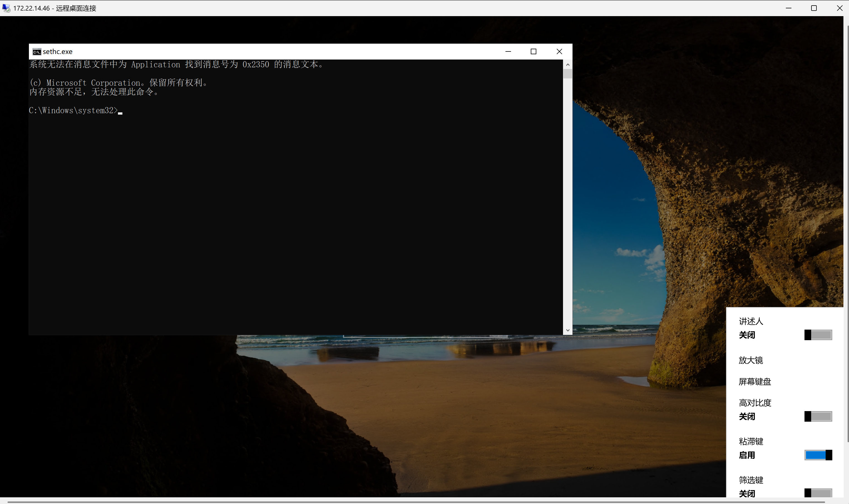Viewport: 849px width, 504px height.
Task: Open 屏幕键盘 (On-Screen Keyboard) option
Action: pos(755,382)
